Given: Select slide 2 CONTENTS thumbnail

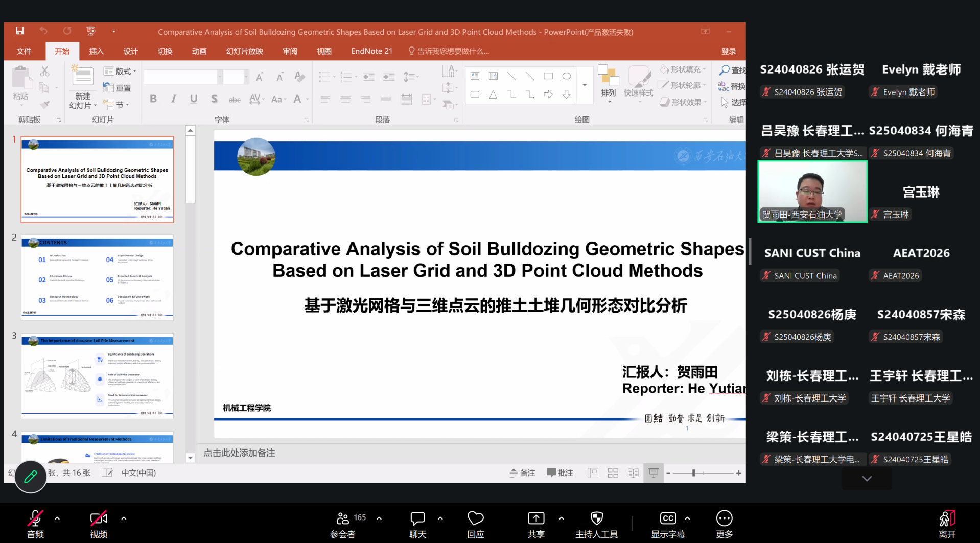Looking at the screenshot, I should pyautogui.click(x=97, y=277).
